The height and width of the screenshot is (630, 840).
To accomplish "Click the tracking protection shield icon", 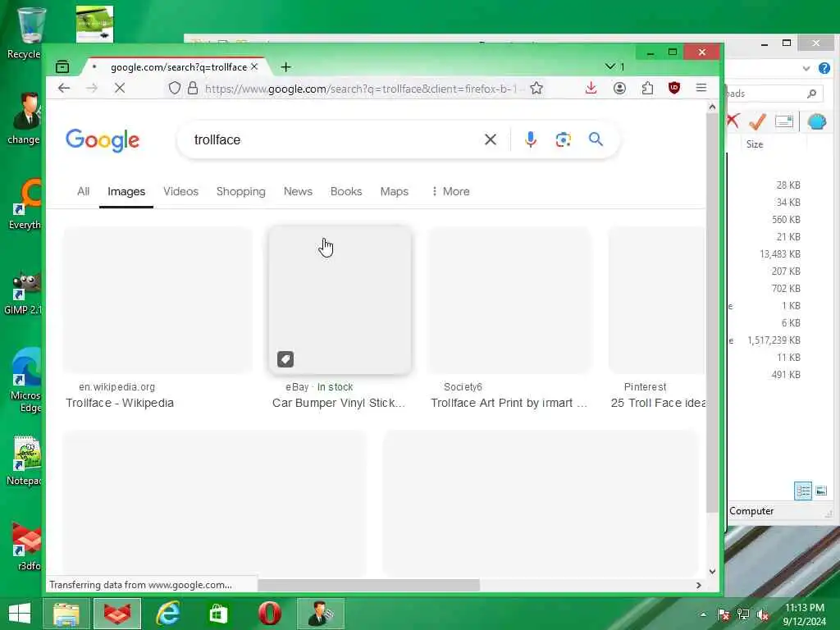I will tap(174, 89).
